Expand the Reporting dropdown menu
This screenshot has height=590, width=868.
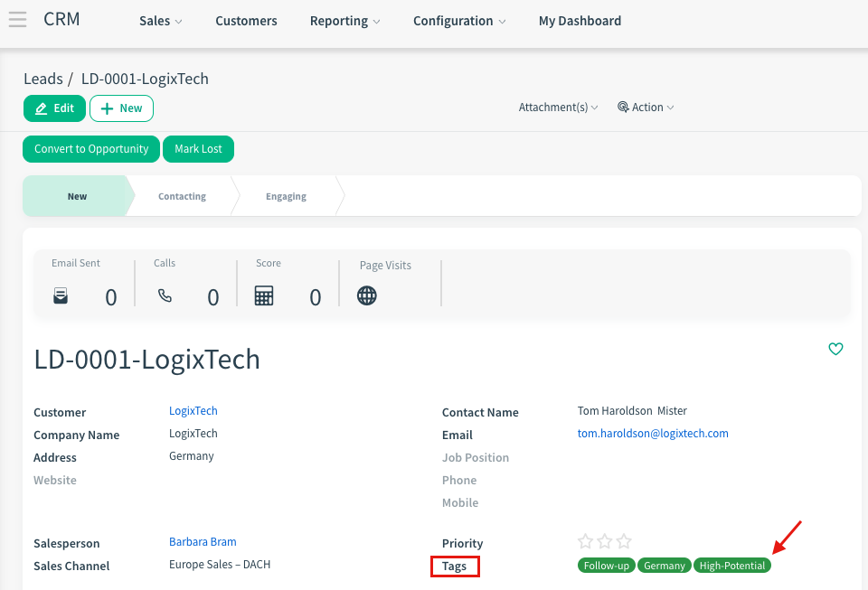[344, 21]
